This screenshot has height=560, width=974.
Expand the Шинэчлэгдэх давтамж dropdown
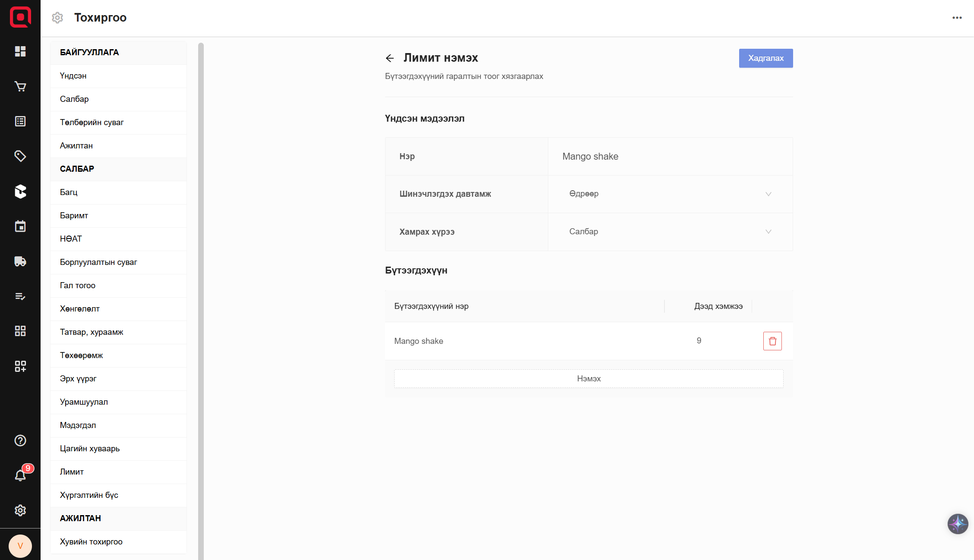(x=670, y=194)
